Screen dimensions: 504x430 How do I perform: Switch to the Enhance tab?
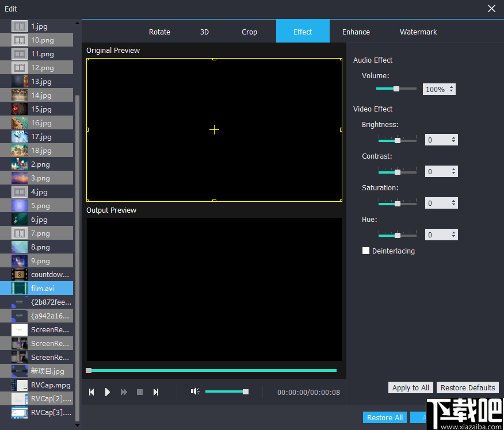[x=356, y=32]
